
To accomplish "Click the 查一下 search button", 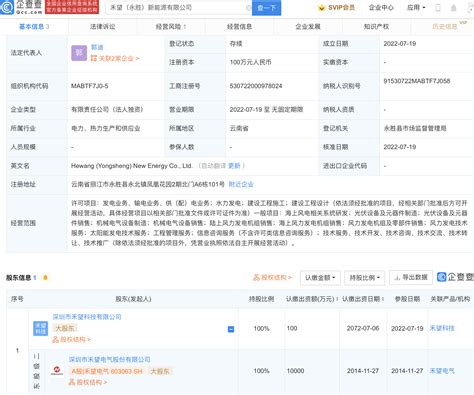I will (266, 7).
